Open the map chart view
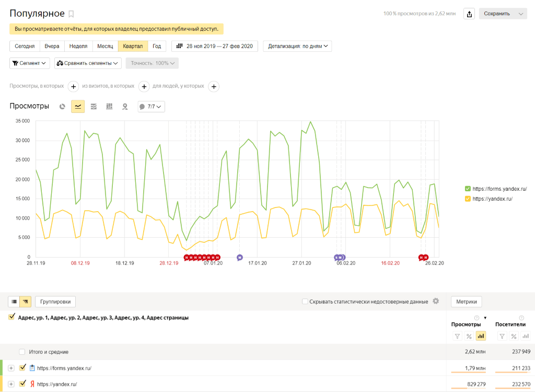Viewport: 535px width, 392px height. click(125, 107)
